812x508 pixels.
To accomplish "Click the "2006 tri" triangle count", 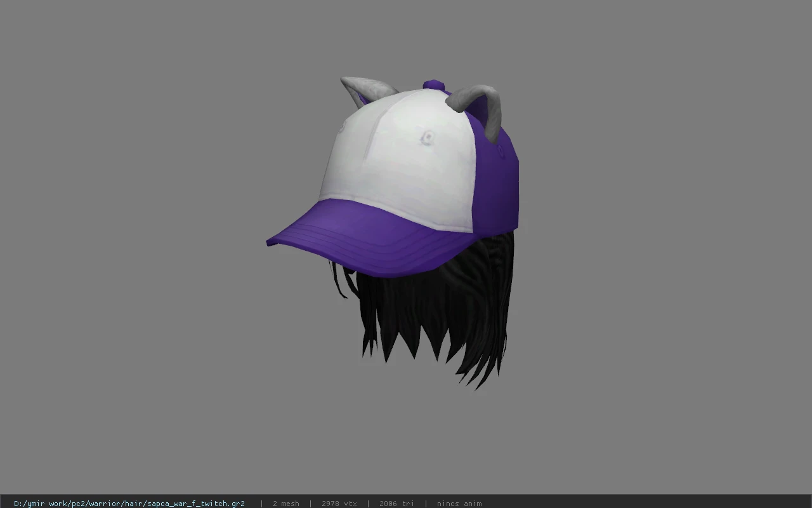I will [396, 504].
